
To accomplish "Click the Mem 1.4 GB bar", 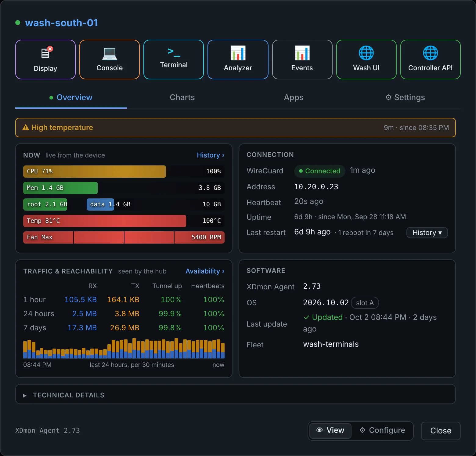I will point(124,188).
